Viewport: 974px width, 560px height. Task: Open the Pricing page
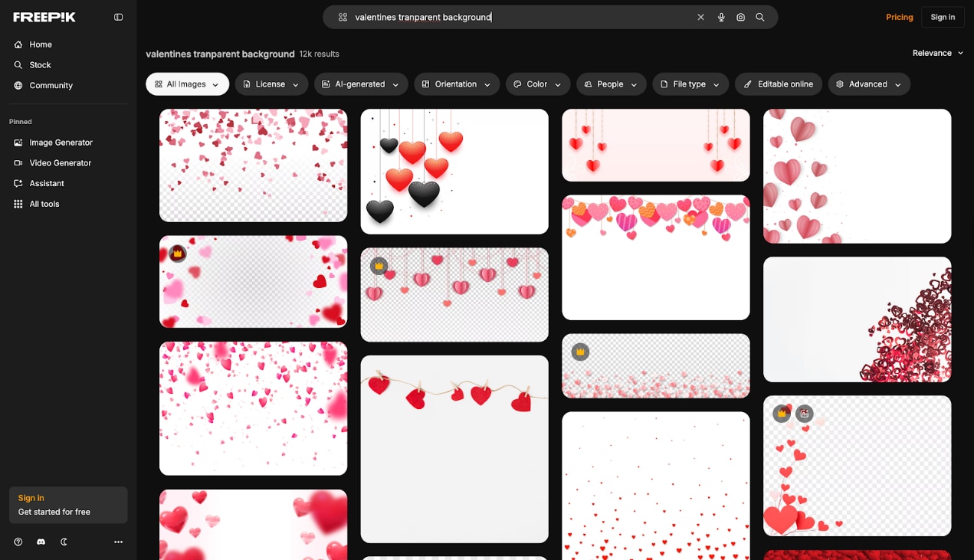tap(899, 16)
